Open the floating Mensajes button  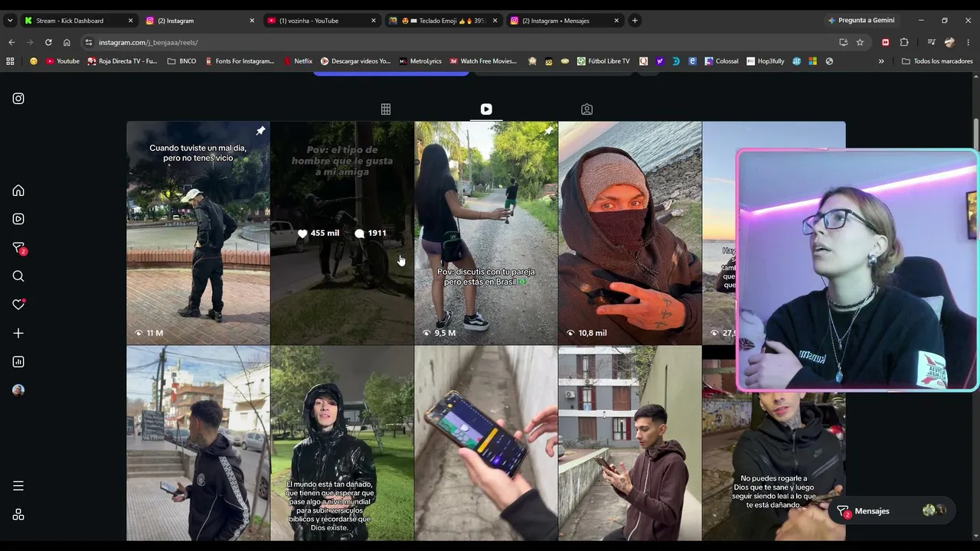click(892, 510)
